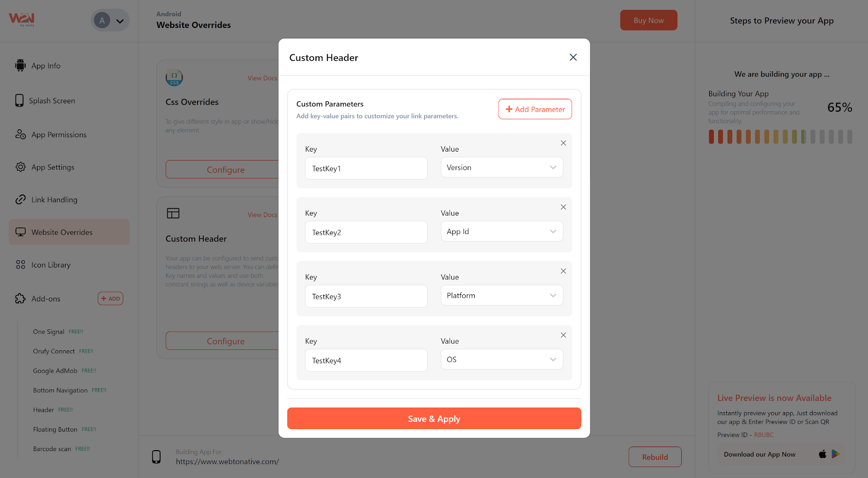This screenshot has width=868, height=478.
Task: Click the Add Parameter button
Action: [x=535, y=109]
